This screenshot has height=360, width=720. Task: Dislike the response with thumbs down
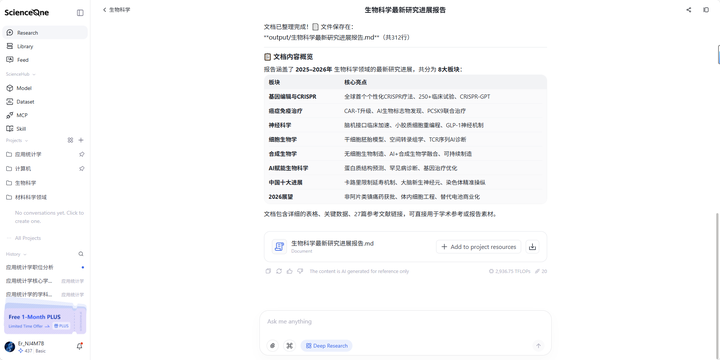click(x=300, y=271)
